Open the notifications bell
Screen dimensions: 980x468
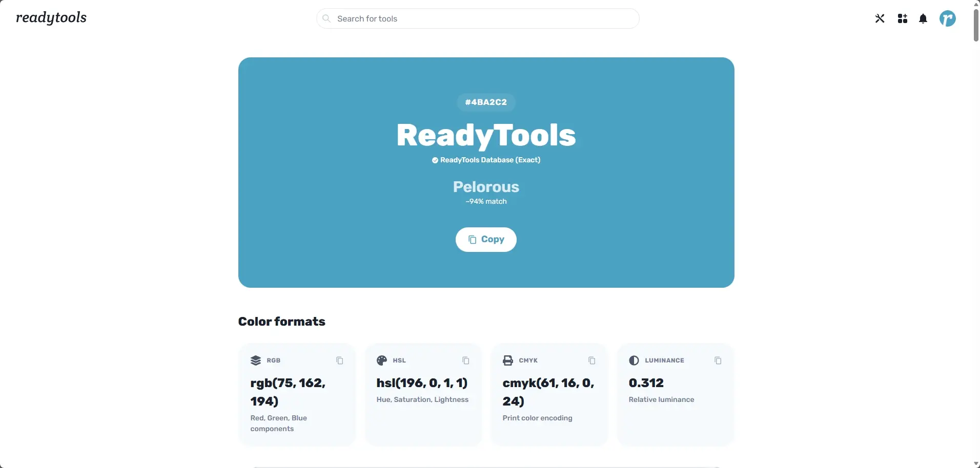point(923,19)
